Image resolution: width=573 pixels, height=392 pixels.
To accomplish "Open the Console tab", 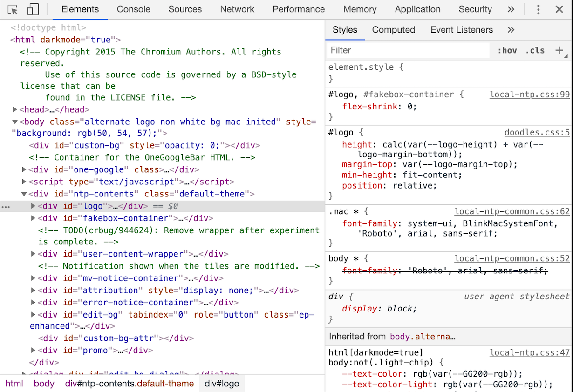I will click(134, 9).
